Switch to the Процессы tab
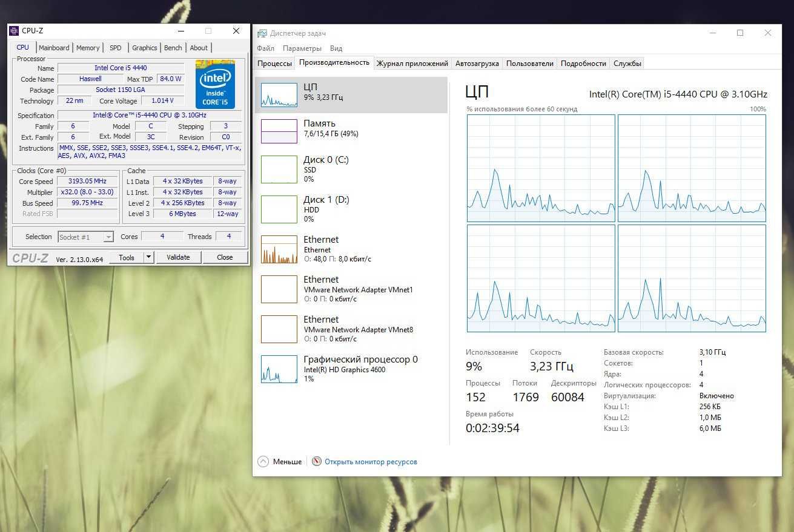Viewport: 794px width, 532px height. (x=274, y=63)
